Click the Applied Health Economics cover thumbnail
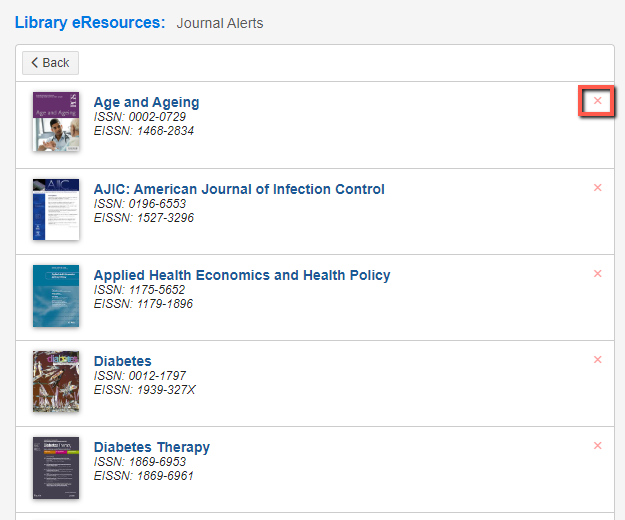Viewport: 625px width, 520px height. 56,296
